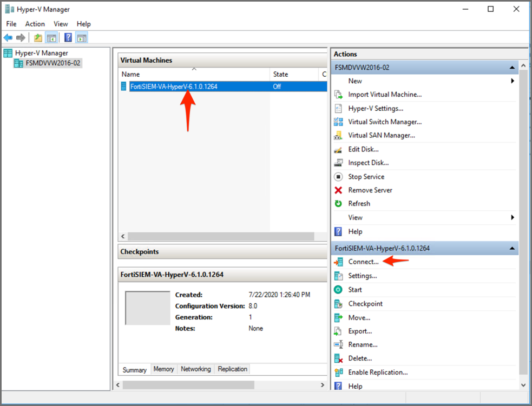
Task: Click the Move icon
Action: [338, 318]
